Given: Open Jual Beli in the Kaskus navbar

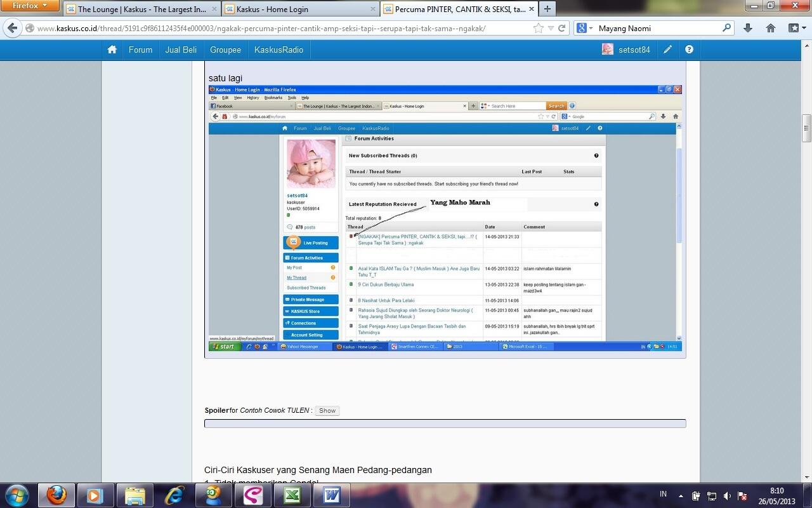Looking at the screenshot, I should tap(181, 50).
